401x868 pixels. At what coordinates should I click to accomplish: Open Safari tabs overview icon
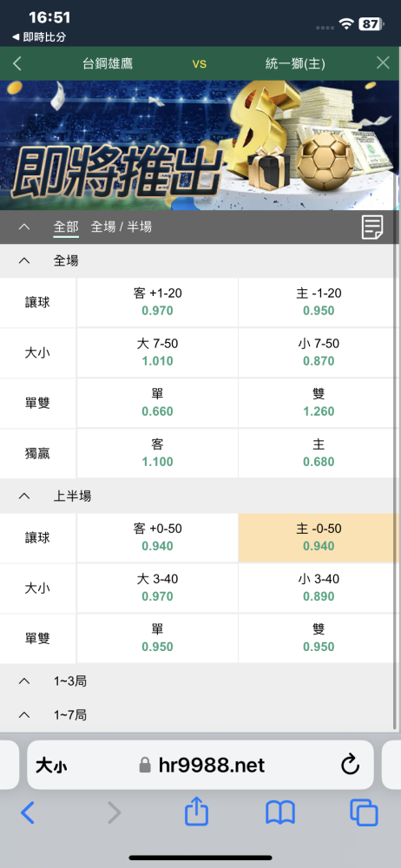364,812
